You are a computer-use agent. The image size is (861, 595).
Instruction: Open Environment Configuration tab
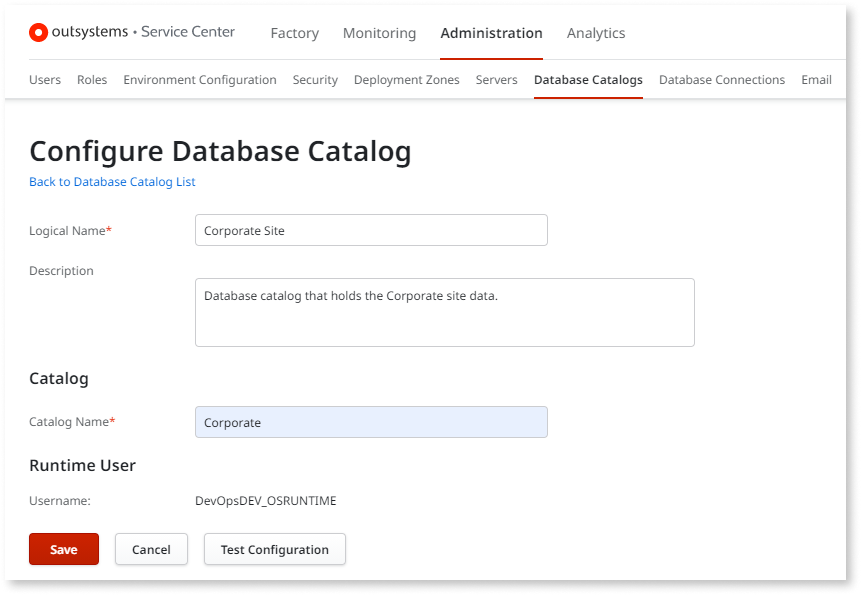coord(200,80)
